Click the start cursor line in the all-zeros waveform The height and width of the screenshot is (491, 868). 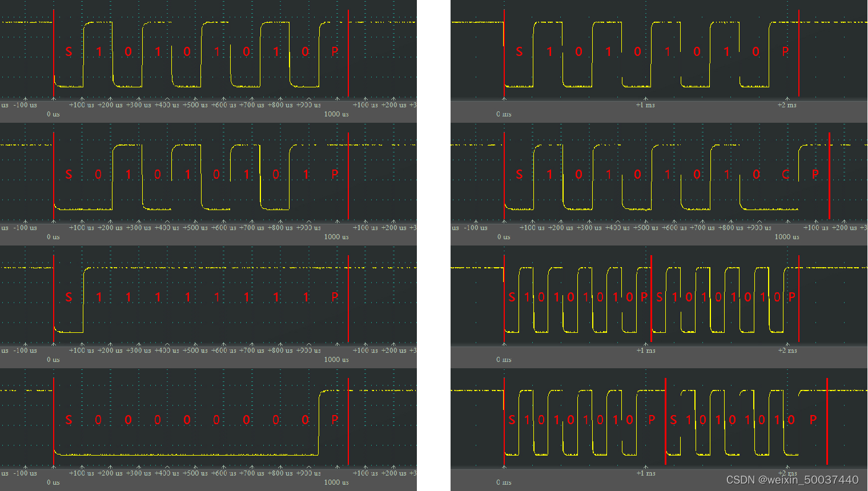point(54,421)
